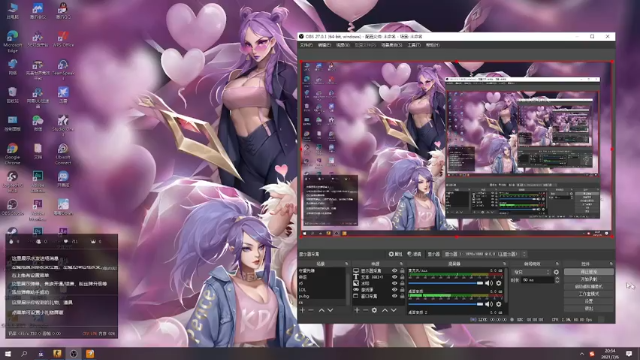Screen dimensions: 640x360
Task: Pop out the Audio Mixer dock panel icon
Action: (504, 264)
